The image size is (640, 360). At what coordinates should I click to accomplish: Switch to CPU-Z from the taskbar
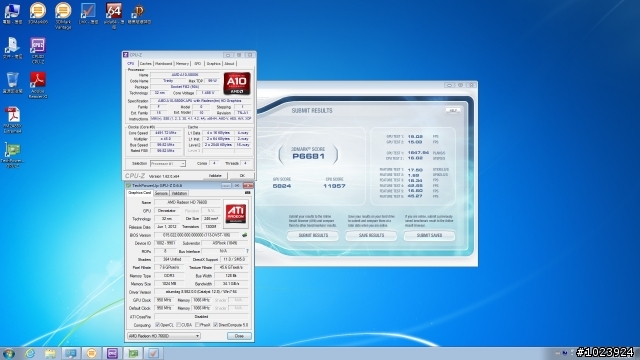coord(112,353)
